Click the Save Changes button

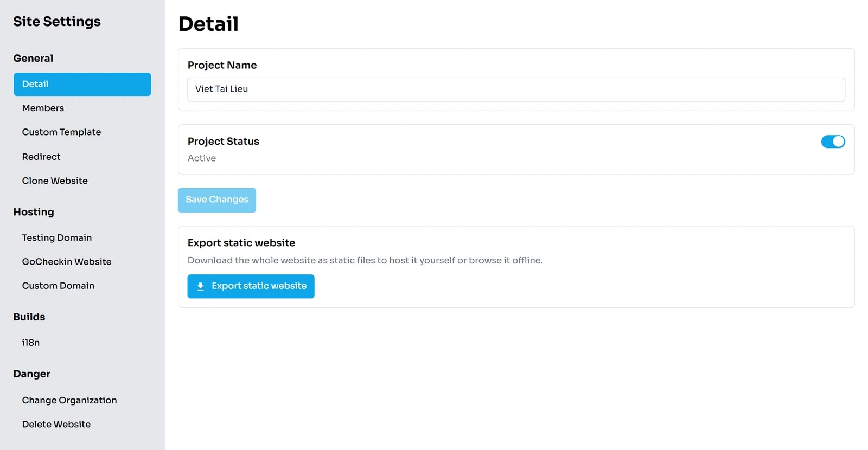pyautogui.click(x=217, y=200)
